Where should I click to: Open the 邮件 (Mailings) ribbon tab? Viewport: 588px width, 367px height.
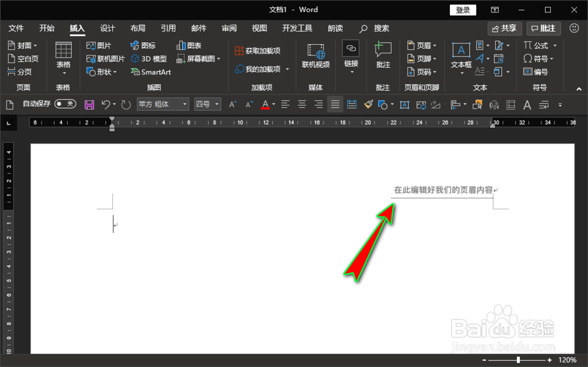click(x=198, y=28)
